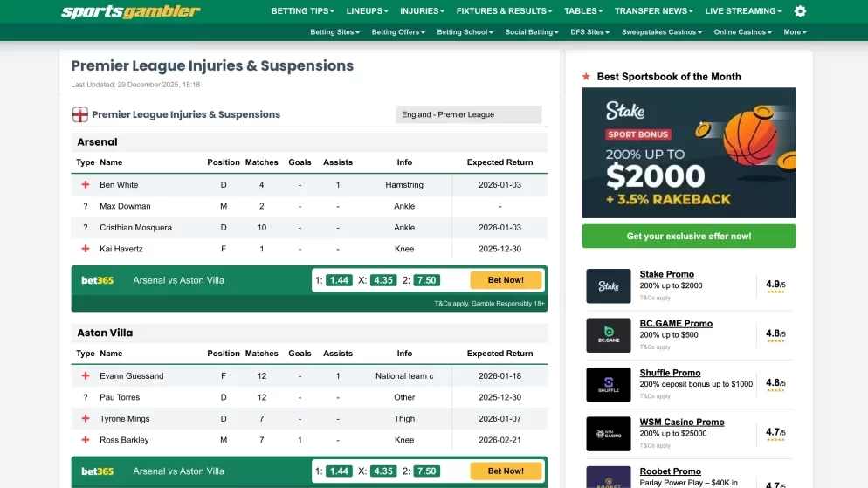This screenshot has height=488, width=868.
Task: Select home win odds 1.44 under Arsenal
Action: tap(339, 280)
